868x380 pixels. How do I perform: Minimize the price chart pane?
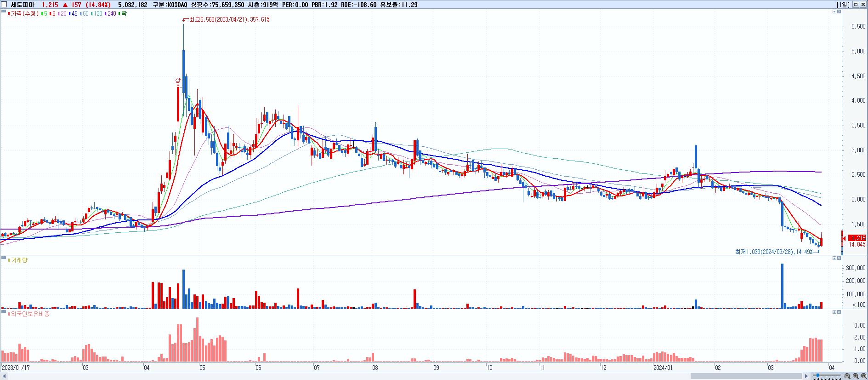tap(834, 12)
